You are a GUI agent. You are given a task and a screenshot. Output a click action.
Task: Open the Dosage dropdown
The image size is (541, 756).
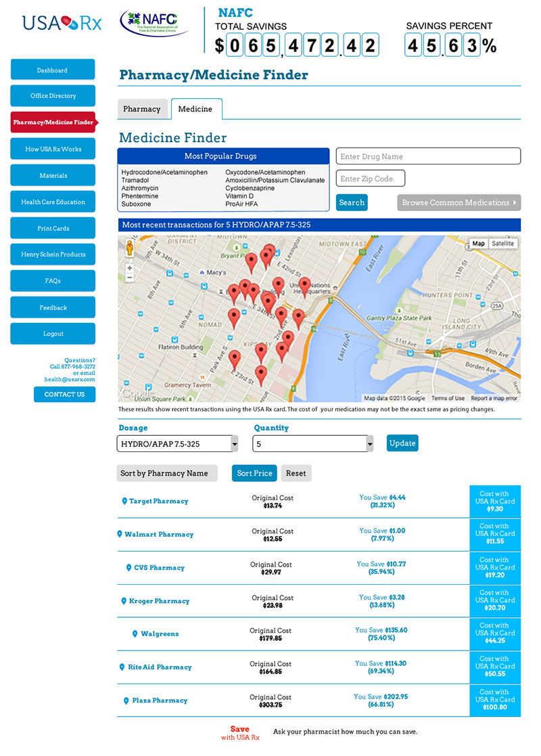[x=177, y=443]
